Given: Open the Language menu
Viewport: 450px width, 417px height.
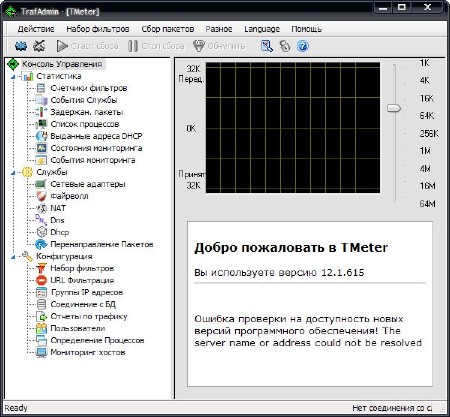Looking at the screenshot, I should [x=262, y=29].
